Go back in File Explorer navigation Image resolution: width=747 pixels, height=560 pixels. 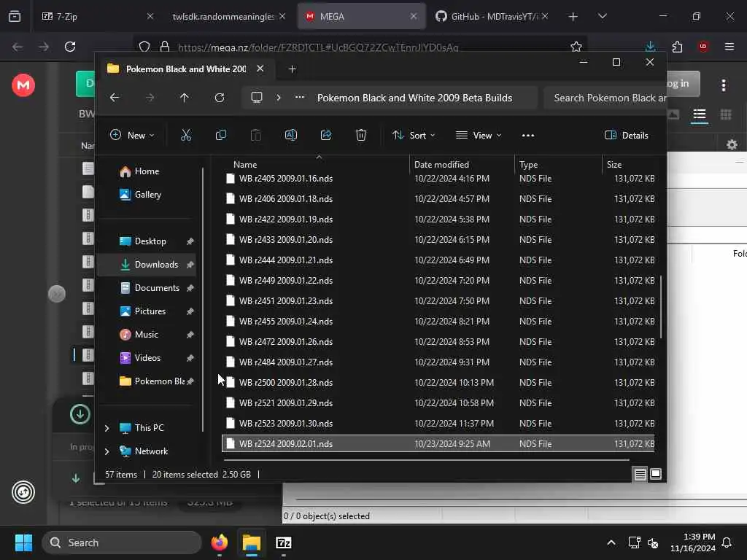(x=115, y=98)
